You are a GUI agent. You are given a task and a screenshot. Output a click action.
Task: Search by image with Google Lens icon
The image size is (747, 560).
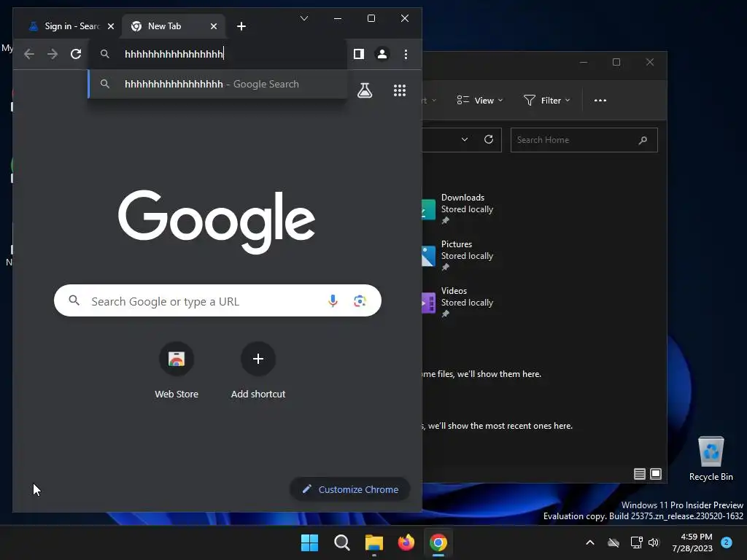pyautogui.click(x=360, y=300)
